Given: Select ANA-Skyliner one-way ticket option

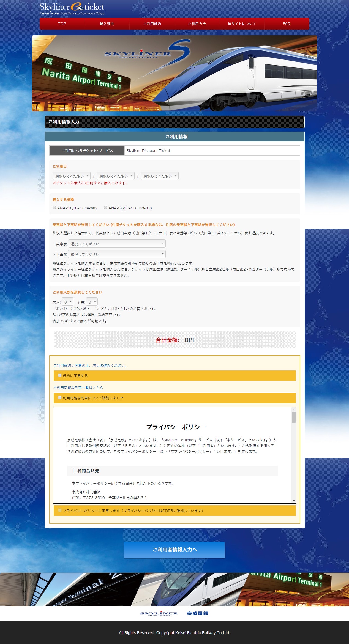Looking at the screenshot, I should click(x=54, y=208).
